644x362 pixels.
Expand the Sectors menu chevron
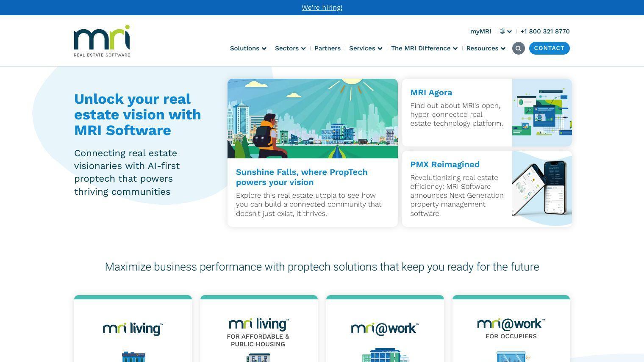(x=303, y=49)
